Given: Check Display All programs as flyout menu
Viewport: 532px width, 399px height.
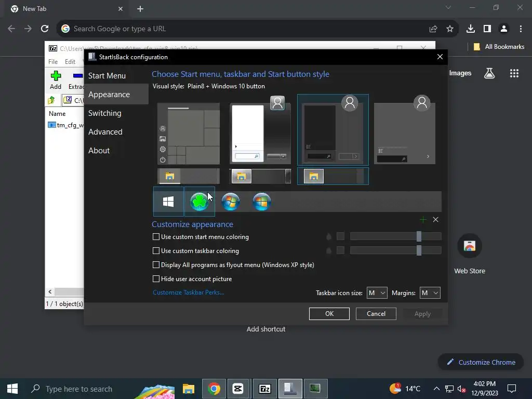Looking at the screenshot, I should click(156, 264).
